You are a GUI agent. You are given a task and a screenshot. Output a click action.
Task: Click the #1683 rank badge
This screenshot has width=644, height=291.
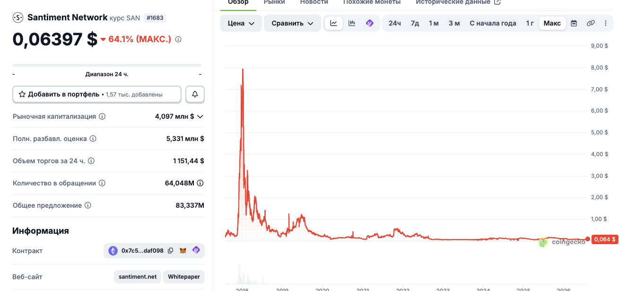coord(154,18)
